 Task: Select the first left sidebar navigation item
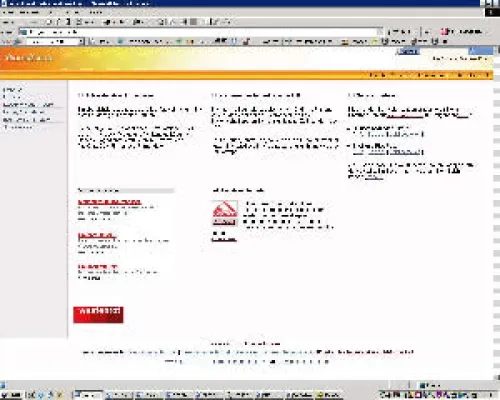point(13,89)
